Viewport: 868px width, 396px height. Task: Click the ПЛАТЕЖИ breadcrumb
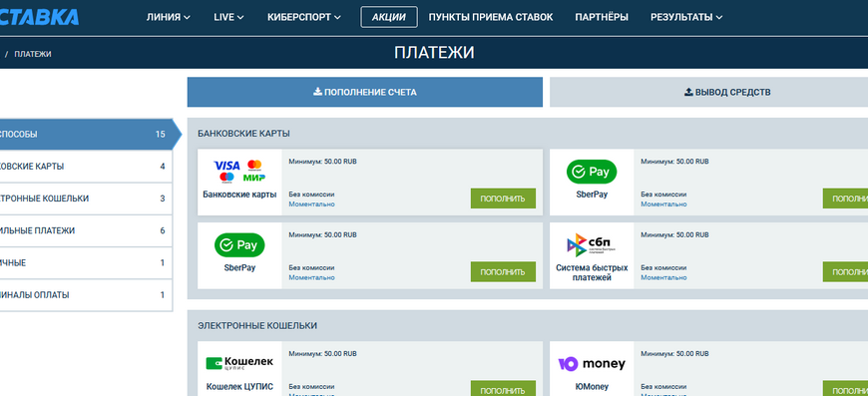[x=33, y=54]
